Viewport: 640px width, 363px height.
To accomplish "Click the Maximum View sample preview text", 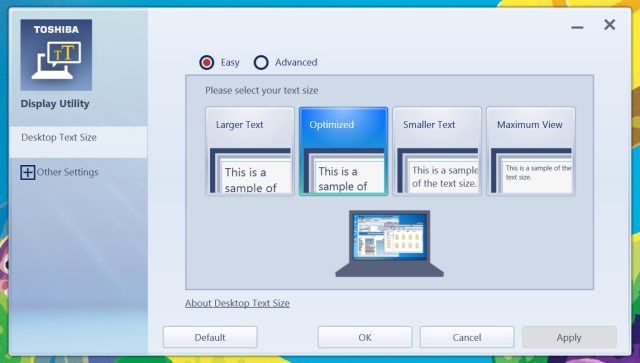I will click(538, 173).
